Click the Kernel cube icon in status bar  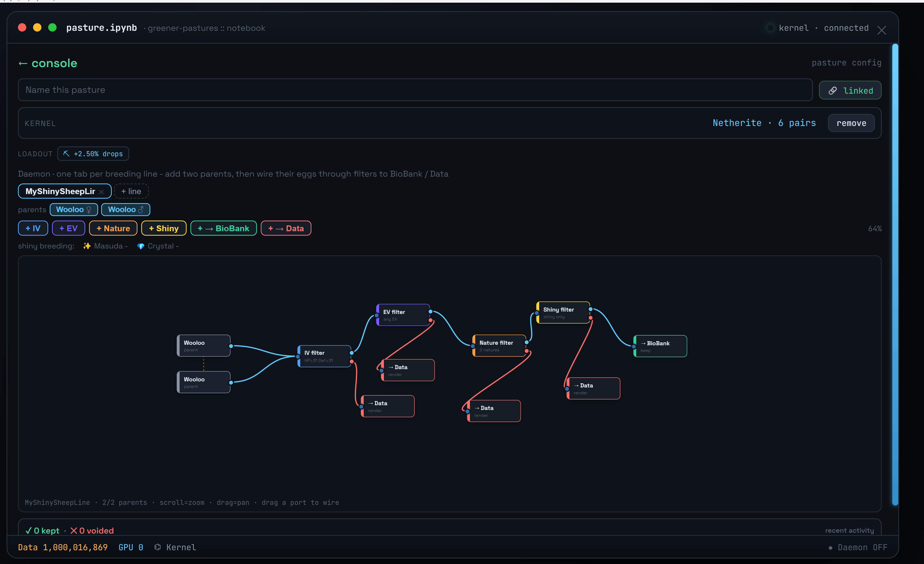(158, 547)
